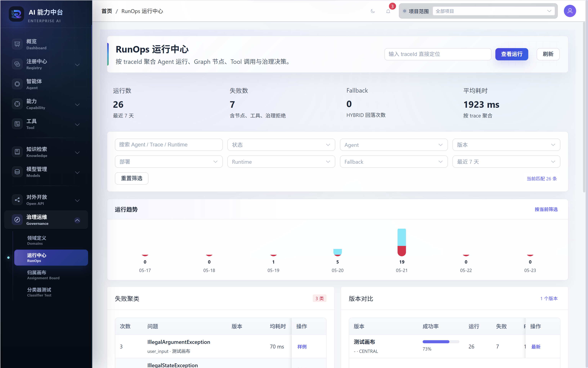The height and width of the screenshot is (368, 588).
Task: Click the 治理运维 Governance compass icon
Action: (x=17, y=220)
